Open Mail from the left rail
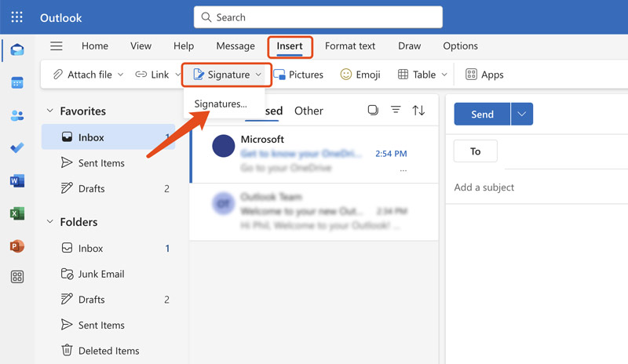Viewport: 628px width, 364px height. point(17,50)
